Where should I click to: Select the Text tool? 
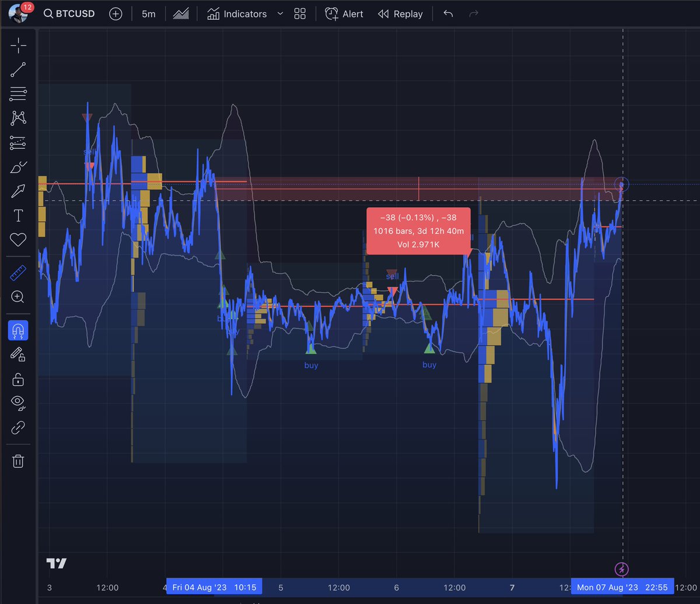[18, 215]
